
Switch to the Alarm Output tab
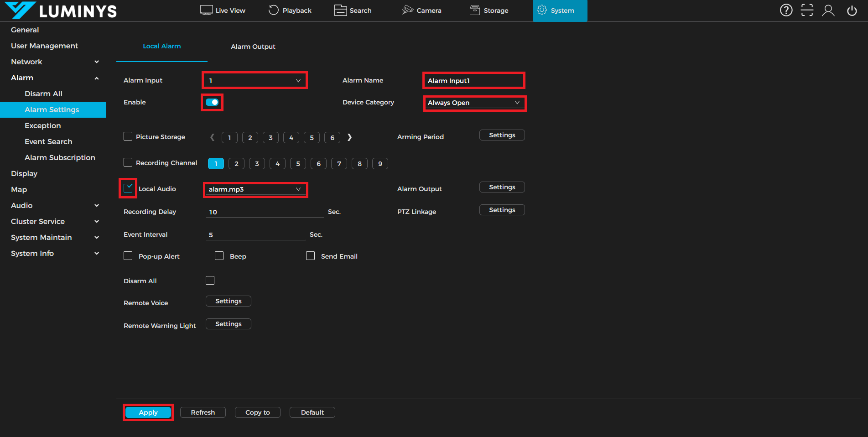[x=253, y=47]
